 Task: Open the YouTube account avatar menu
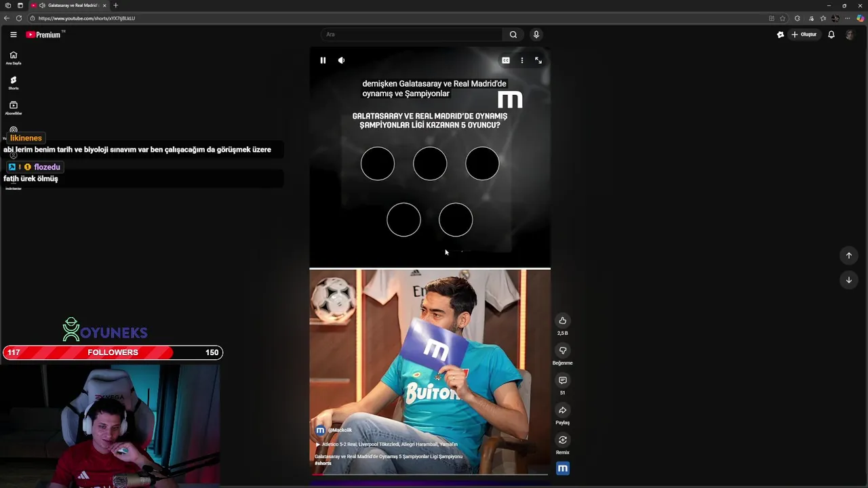(x=850, y=35)
